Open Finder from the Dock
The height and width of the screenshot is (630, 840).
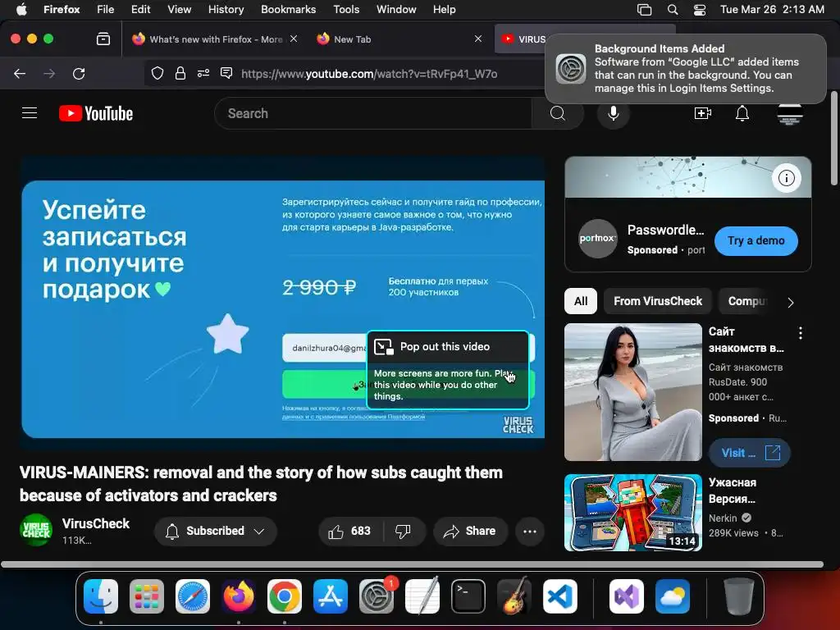[x=101, y=596]
